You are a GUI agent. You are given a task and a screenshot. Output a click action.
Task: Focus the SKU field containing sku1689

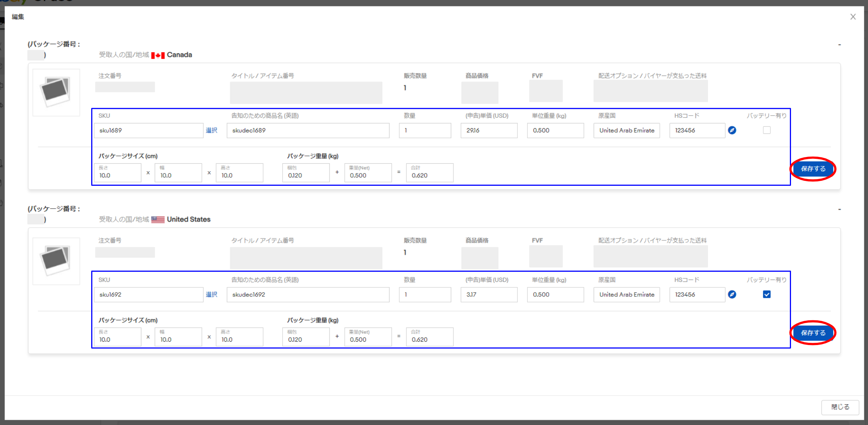[x=148, y=130]
